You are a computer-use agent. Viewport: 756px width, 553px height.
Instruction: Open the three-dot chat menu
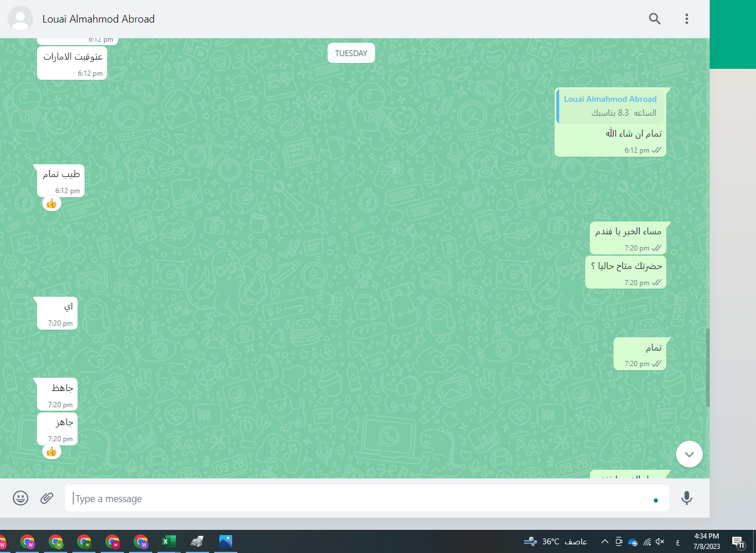pyautogui.click(x=687, y=19)
